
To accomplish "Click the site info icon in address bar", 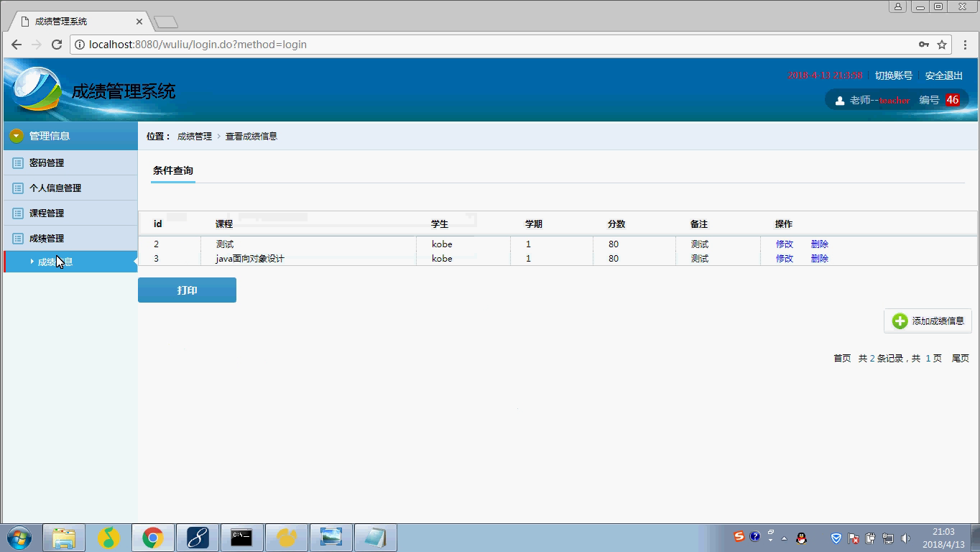I will pos(80,45).
